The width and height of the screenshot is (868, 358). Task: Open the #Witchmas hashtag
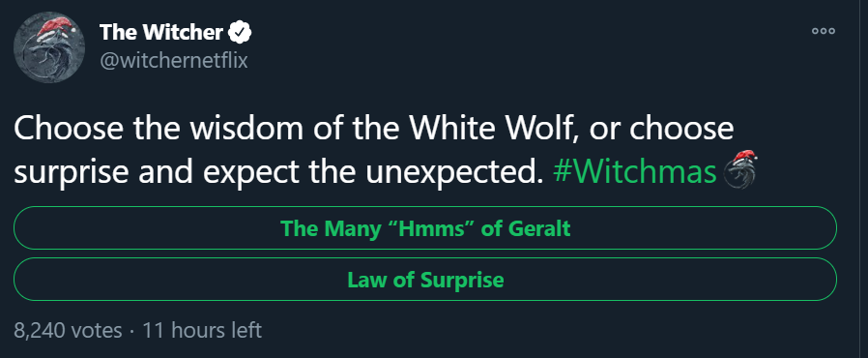635,173
